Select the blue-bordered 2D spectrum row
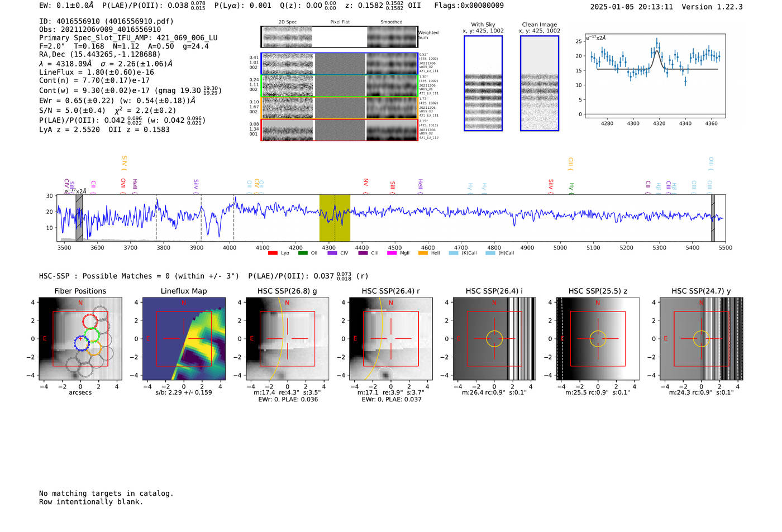Image resolution: width=782 pixels, height=532 pixels. [340, 64]
